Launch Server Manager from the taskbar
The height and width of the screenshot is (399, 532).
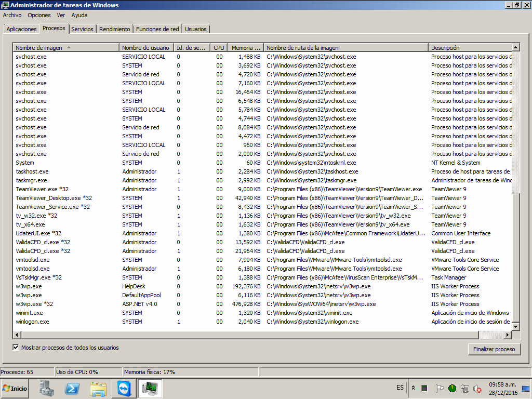(46, 389)
